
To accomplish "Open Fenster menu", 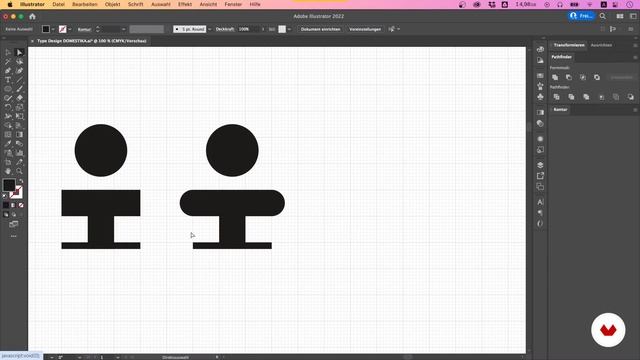I will tap(233, 4).
